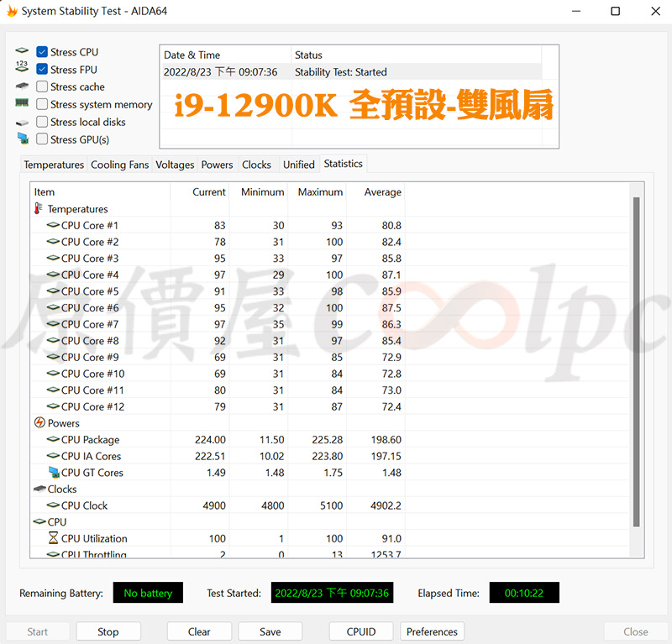This screenshot has height=644, width=672.
Task: Click the icon next to CPU Package
Action: pyautogui.click(x=53, y=439)
